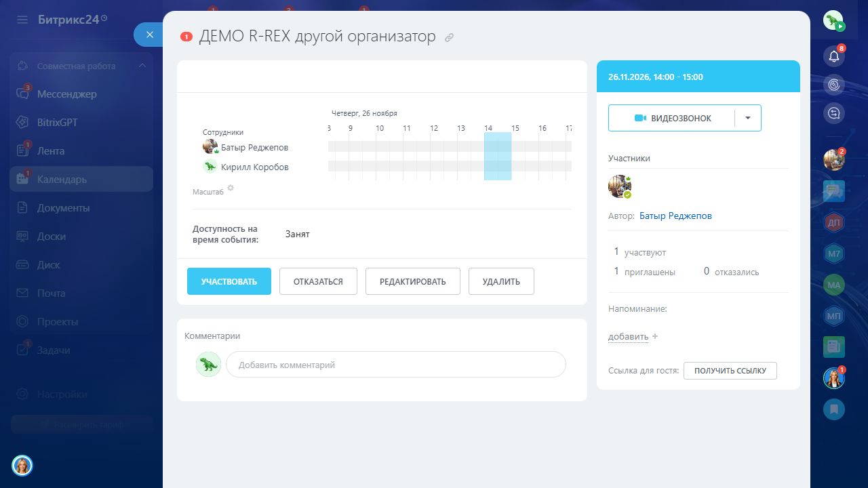
Task: Open the notifications bell
Action: 834,56
